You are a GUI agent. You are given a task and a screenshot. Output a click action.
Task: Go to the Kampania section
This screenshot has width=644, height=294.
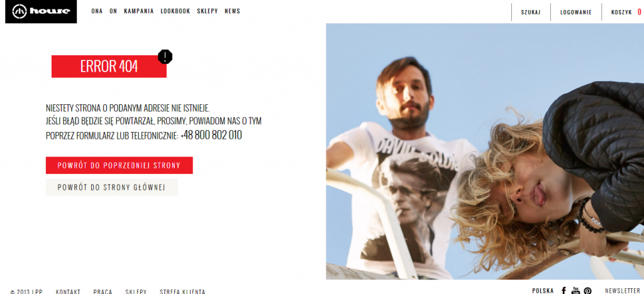point(139,11)
